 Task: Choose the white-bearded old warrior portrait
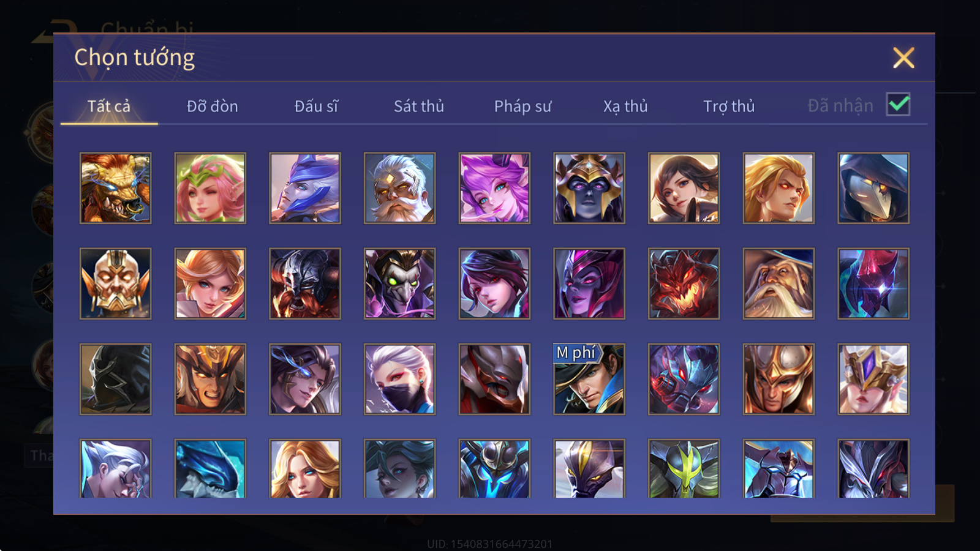399,188
